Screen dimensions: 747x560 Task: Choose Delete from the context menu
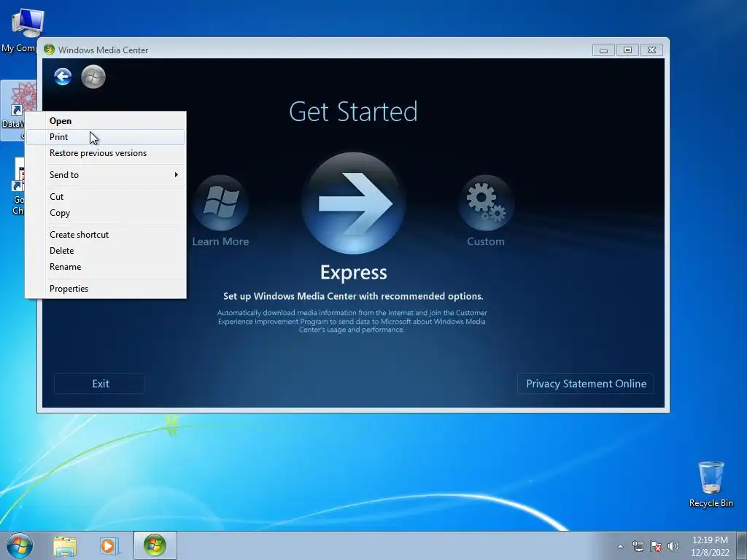106,251
